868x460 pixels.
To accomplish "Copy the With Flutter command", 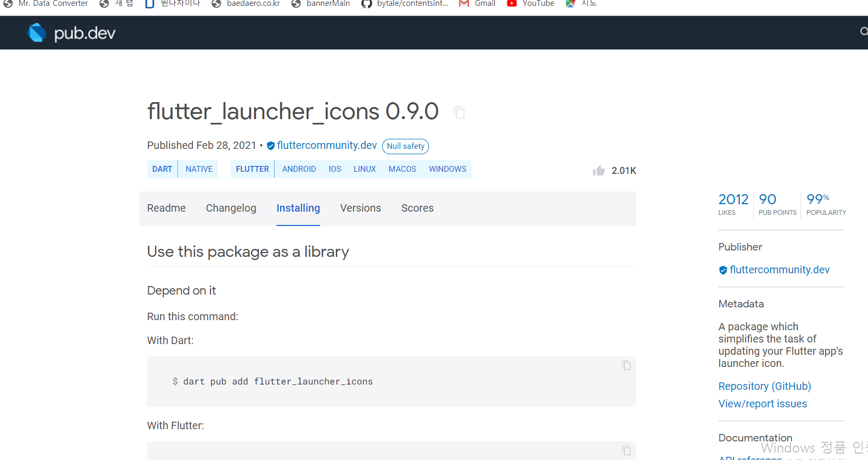I will point(627,450).
